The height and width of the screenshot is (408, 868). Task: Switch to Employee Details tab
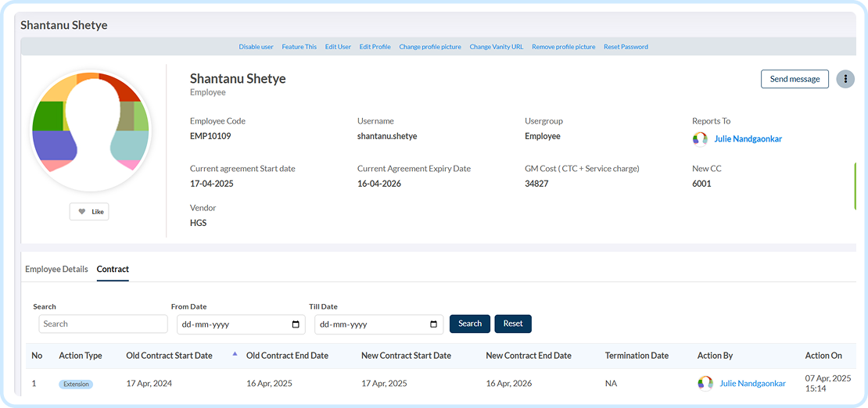56,270
